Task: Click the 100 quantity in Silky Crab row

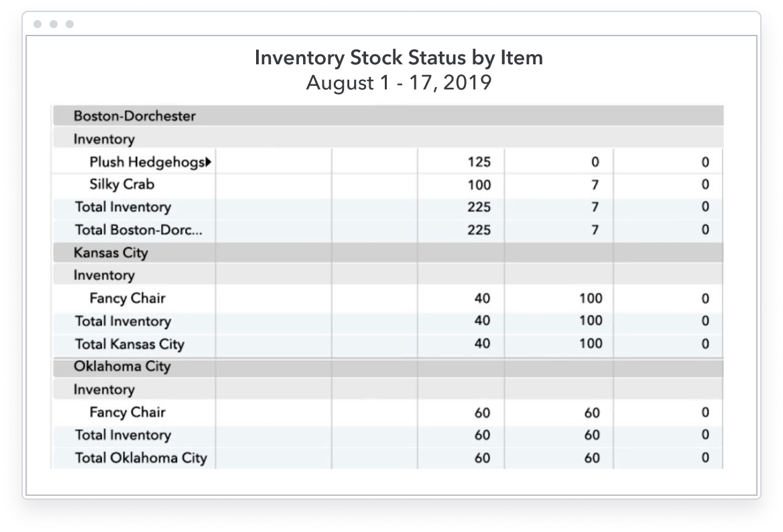Action: tap(479, 185)
